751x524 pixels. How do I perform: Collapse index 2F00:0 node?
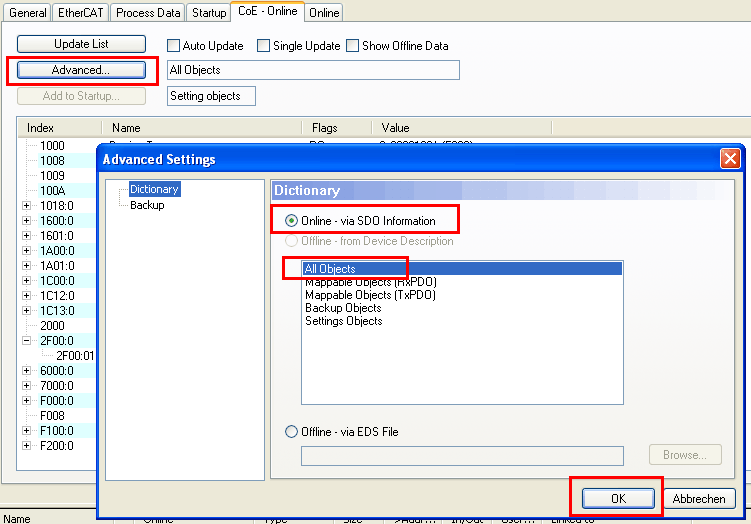click(x=26, y=341)
